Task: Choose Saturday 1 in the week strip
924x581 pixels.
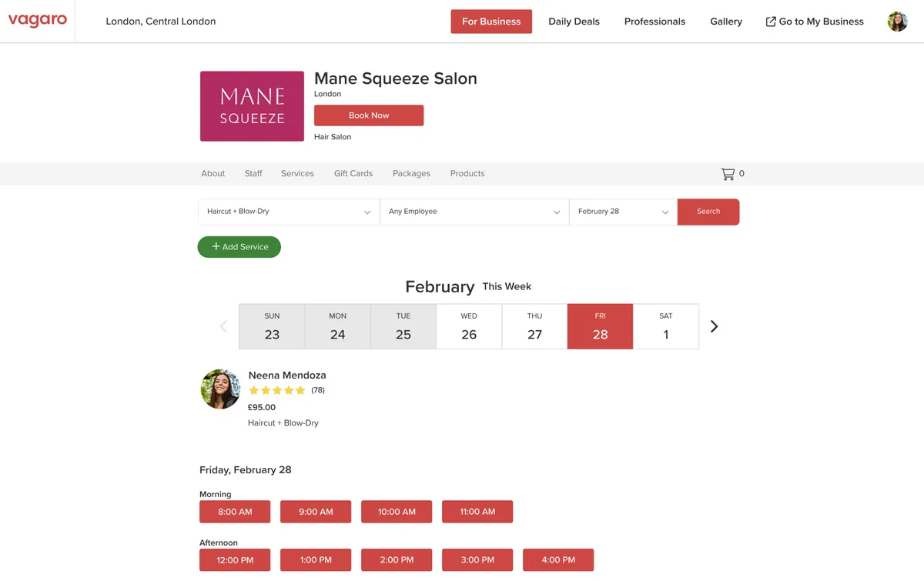Action: pyautogui.click(x=665, y=326)
